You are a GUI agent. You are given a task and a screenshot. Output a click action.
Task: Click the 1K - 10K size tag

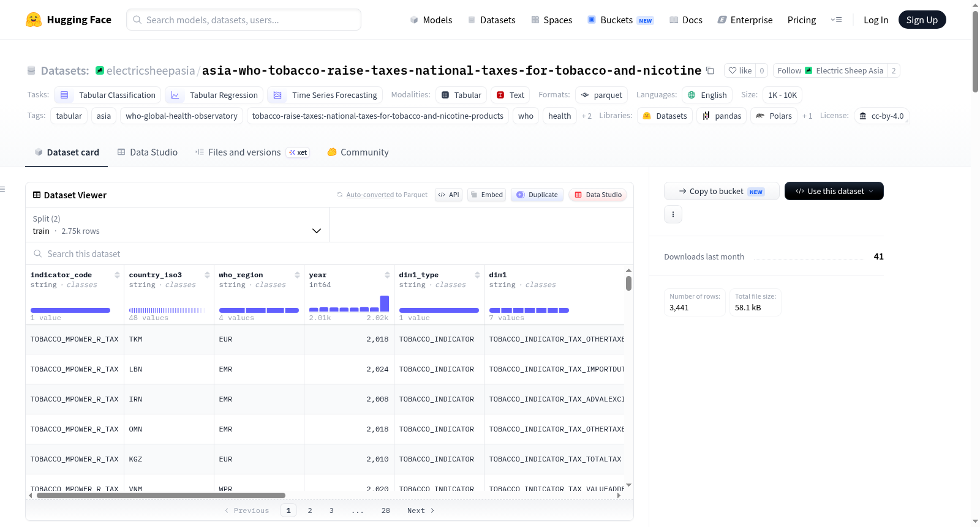point(782,95)
